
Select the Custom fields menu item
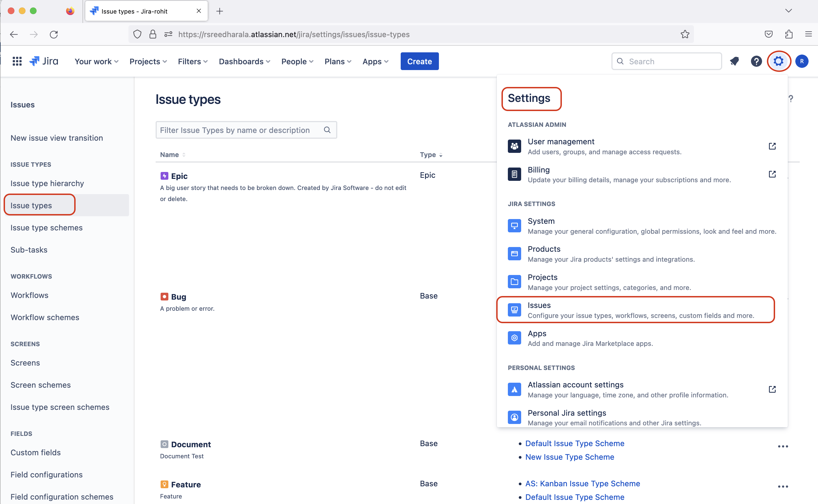(36, 452)
